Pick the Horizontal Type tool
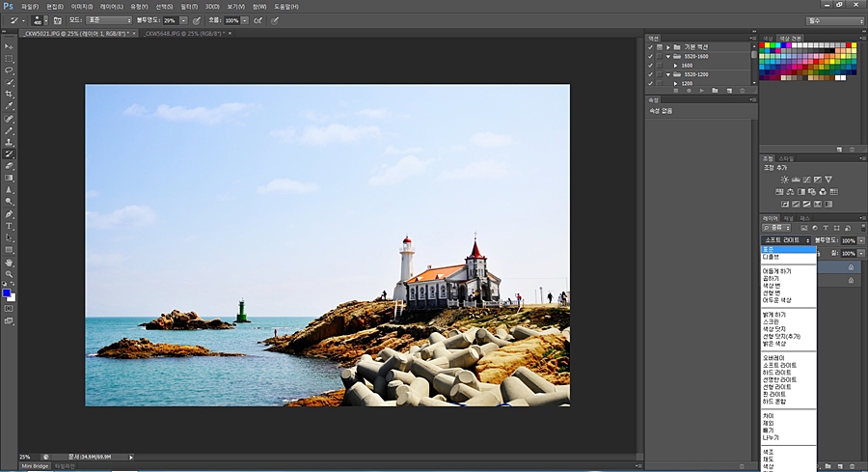Screen dimensions: 868x472 [x=10, y=226]
